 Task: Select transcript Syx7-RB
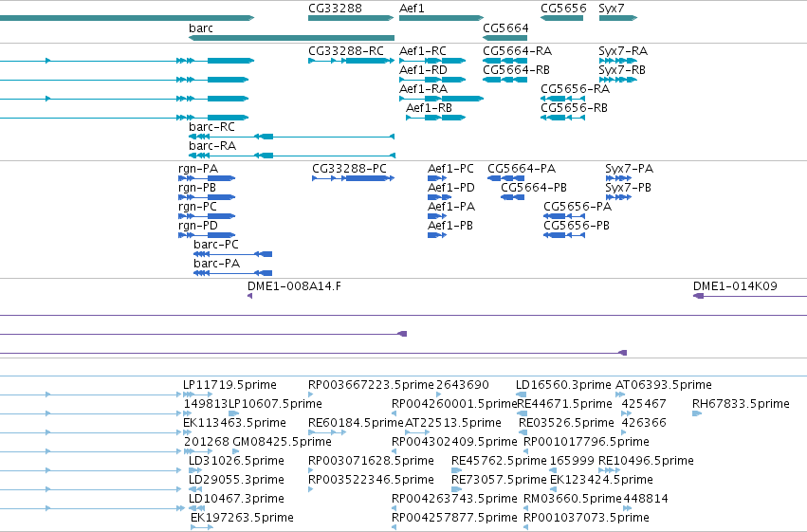(x=618, y=80)
